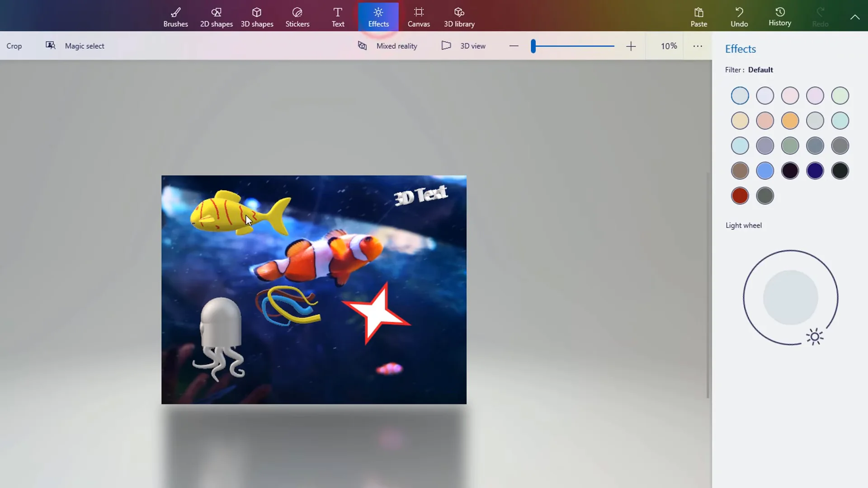Apply the brown filter swatch
The image size is (868, 488).
pyautogui.click(x=740, y=171)
